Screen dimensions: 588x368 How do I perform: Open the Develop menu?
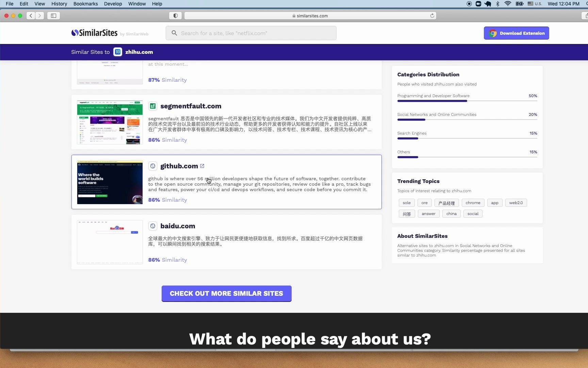pos(113,4)
